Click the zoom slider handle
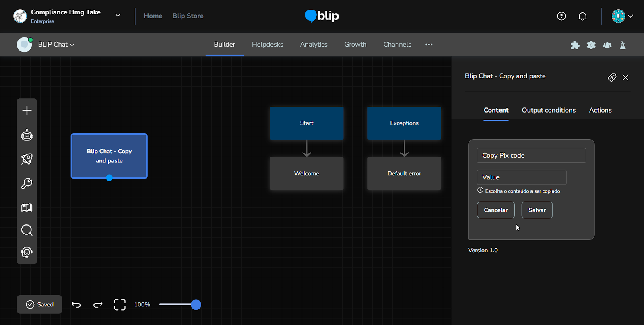 pyautogui.click(x=196, y=304)
